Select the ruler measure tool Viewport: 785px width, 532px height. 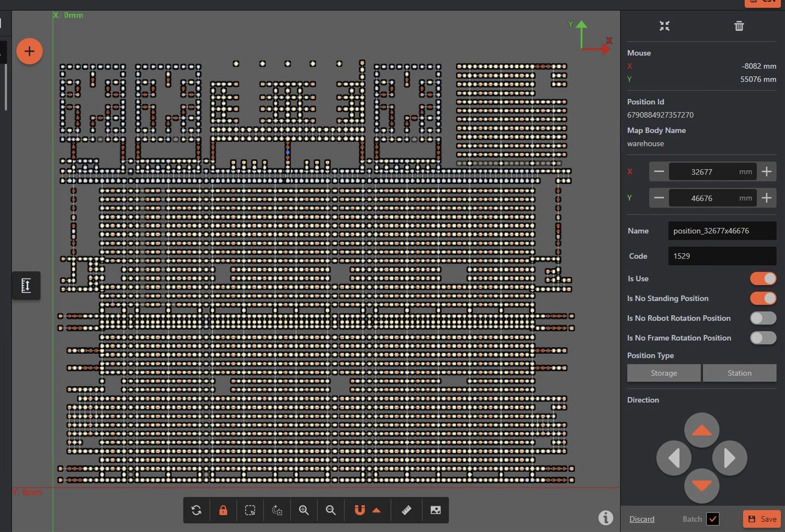[x=406, y=510]
